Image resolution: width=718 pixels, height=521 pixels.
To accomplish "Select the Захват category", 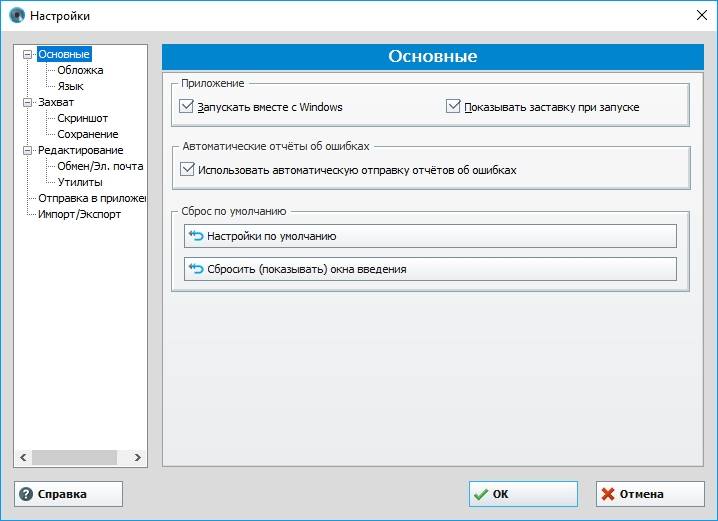I will click(x=56, y=102).
